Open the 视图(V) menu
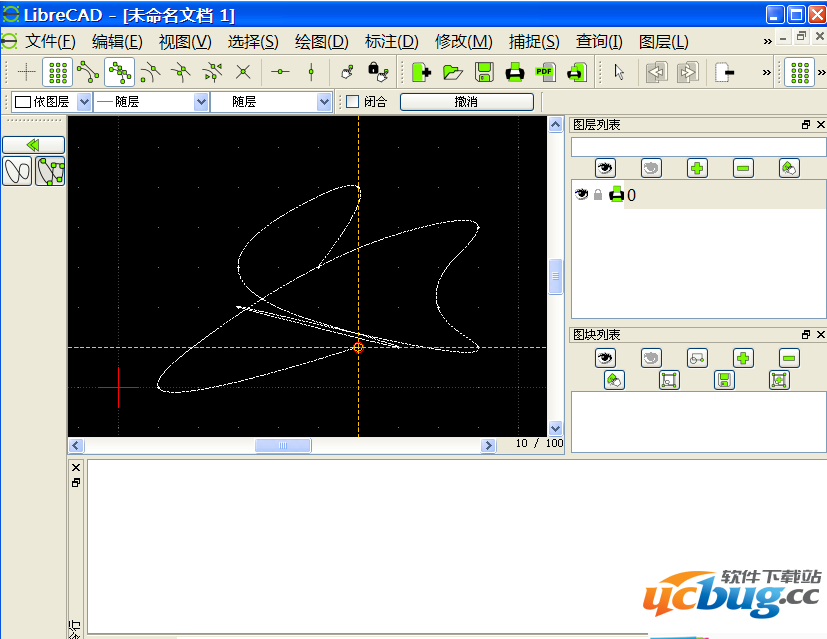The image size is (827, 639). tap(185, 42)
